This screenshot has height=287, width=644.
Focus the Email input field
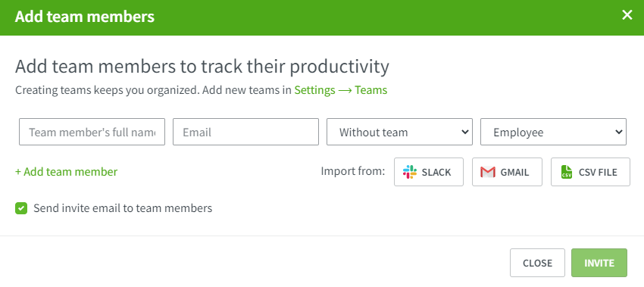245,132
